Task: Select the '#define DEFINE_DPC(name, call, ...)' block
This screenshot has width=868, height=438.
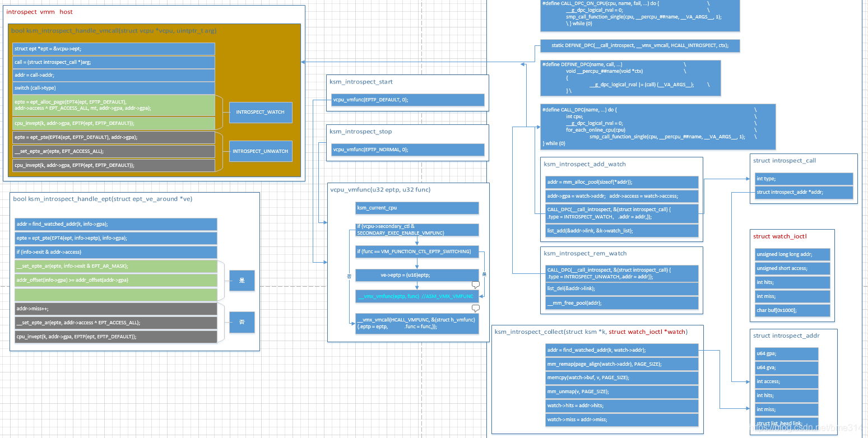Action: [630, 78]
